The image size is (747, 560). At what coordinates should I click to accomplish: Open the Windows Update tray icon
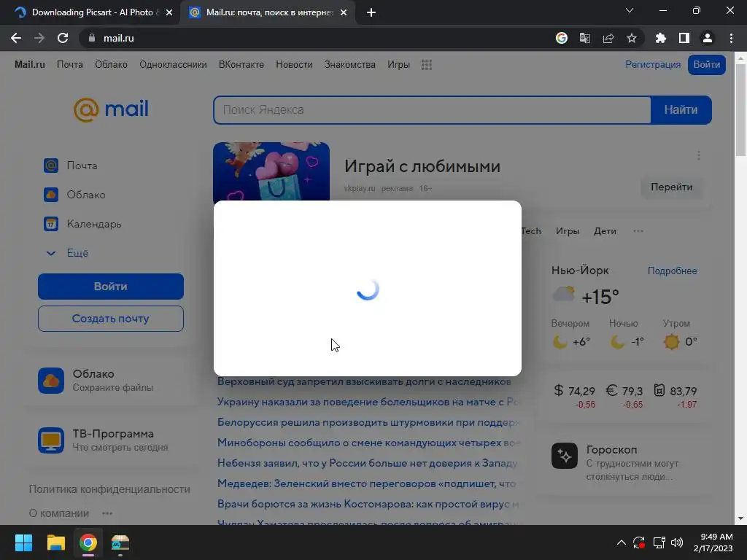click(639, 542)
